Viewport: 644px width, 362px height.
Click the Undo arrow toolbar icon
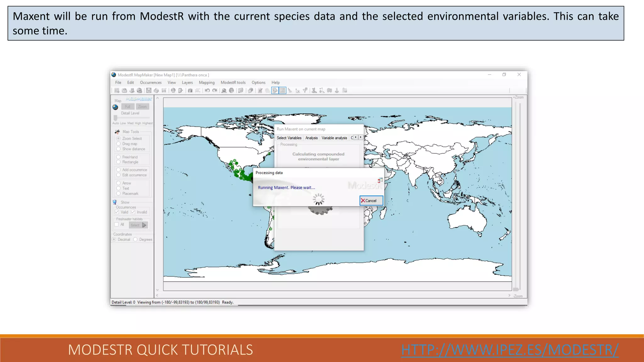(x=207, y=90)
